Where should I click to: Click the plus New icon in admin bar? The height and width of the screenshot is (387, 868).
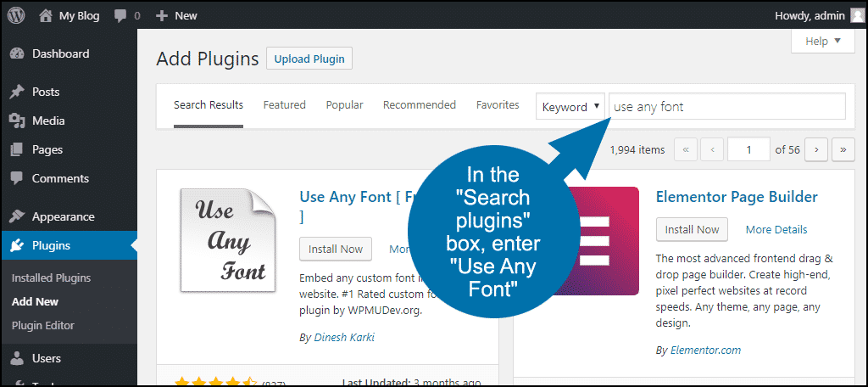(162, 15)
